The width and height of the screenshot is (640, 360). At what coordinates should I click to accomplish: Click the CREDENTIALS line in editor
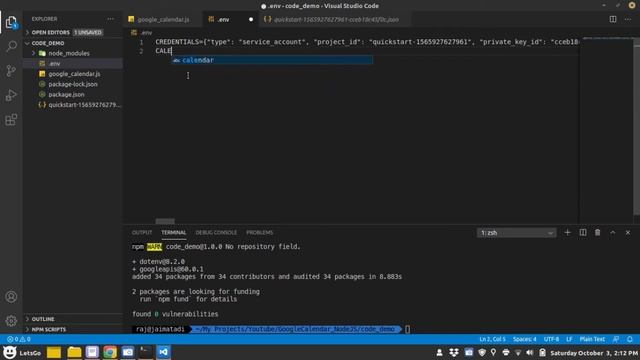click(366, 42)
